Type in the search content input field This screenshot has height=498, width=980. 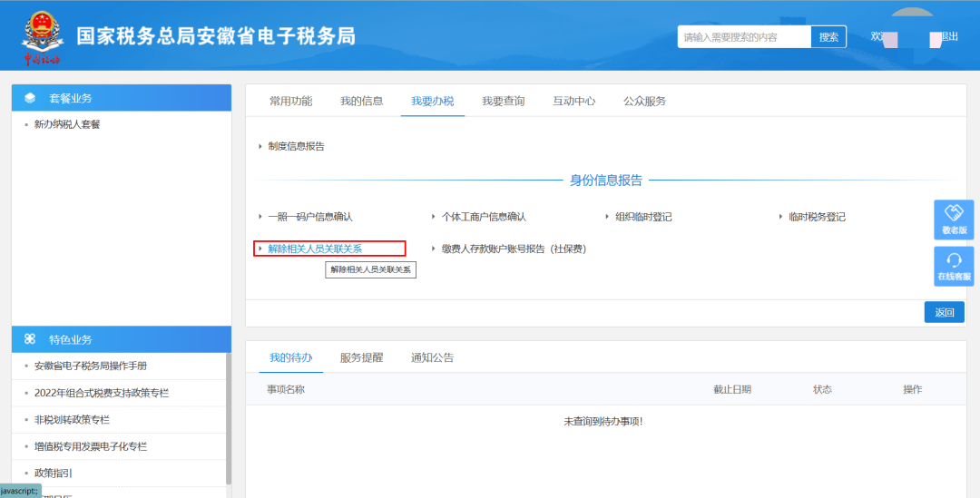pos(744,37)
